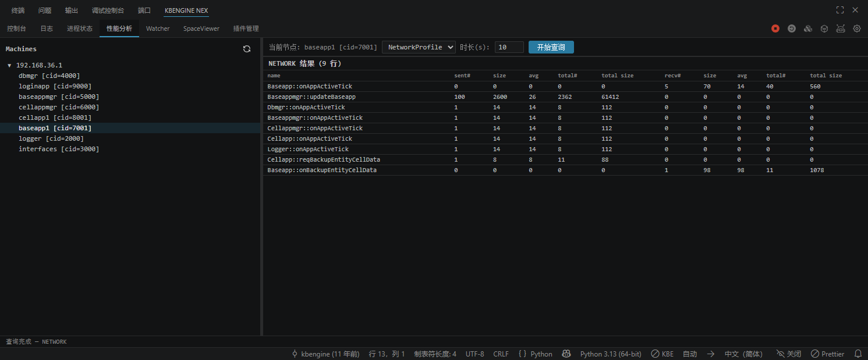Click the recv# column header
The width and height of the screenshot is (868, 360).
pos(673,76)
